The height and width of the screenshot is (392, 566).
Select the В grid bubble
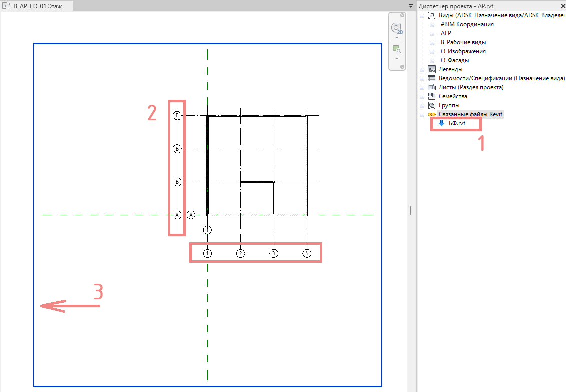coord(177,149)
